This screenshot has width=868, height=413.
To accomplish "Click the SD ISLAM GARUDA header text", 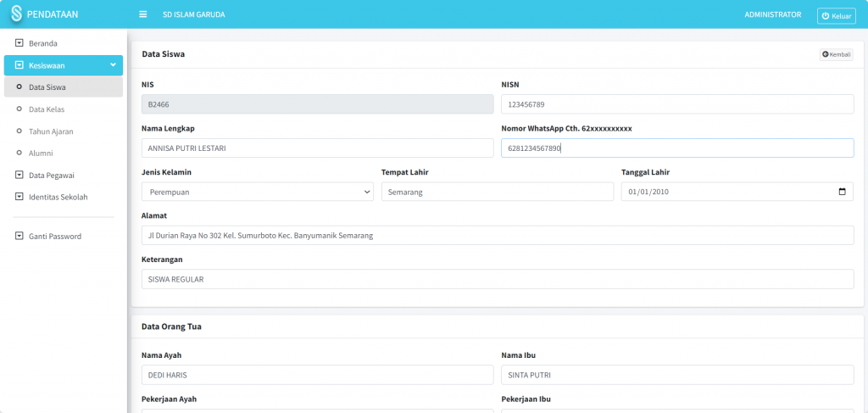I will [x=194, y=14].
